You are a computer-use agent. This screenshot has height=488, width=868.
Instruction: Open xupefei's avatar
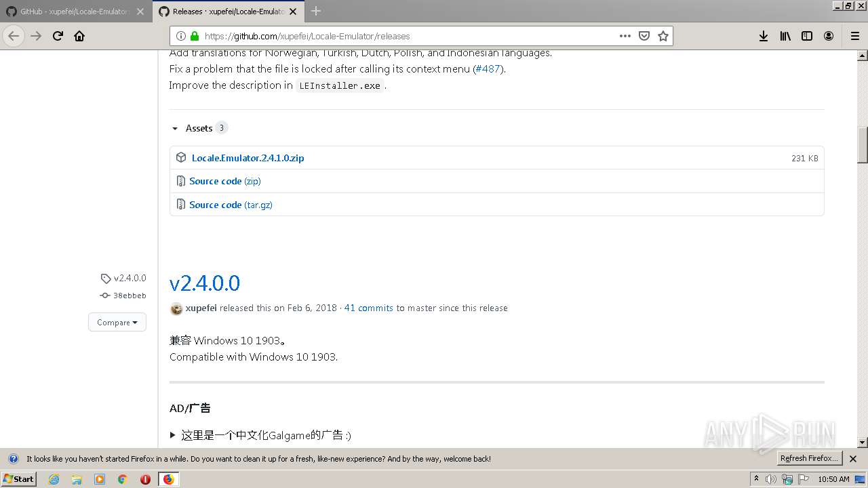click(176, 308)
